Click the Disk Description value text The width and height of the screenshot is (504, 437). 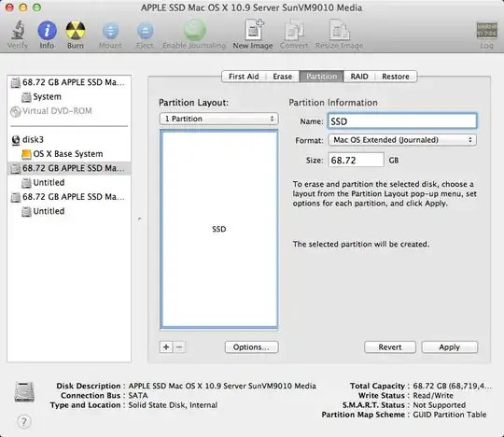click(222, 386)
